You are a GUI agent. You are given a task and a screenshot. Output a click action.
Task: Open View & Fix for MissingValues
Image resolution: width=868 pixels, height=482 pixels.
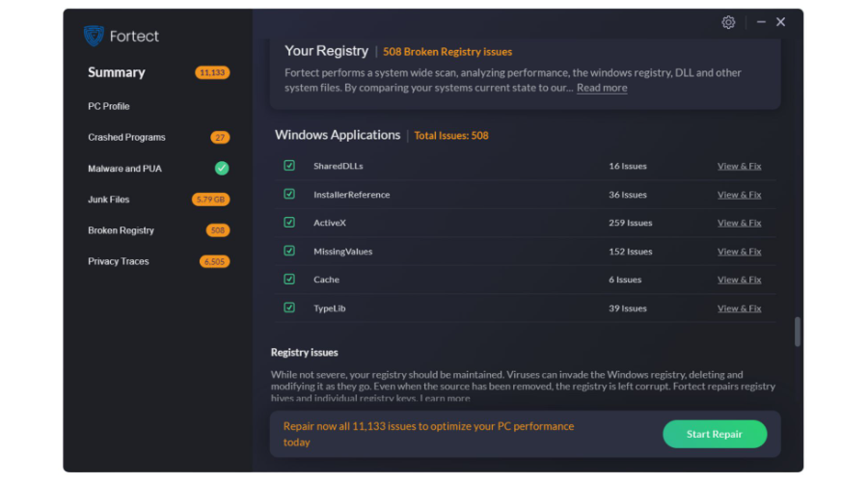point(739,252)
